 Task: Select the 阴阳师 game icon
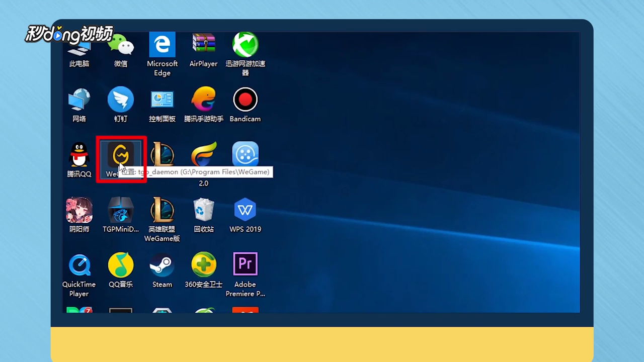[79, 210]
